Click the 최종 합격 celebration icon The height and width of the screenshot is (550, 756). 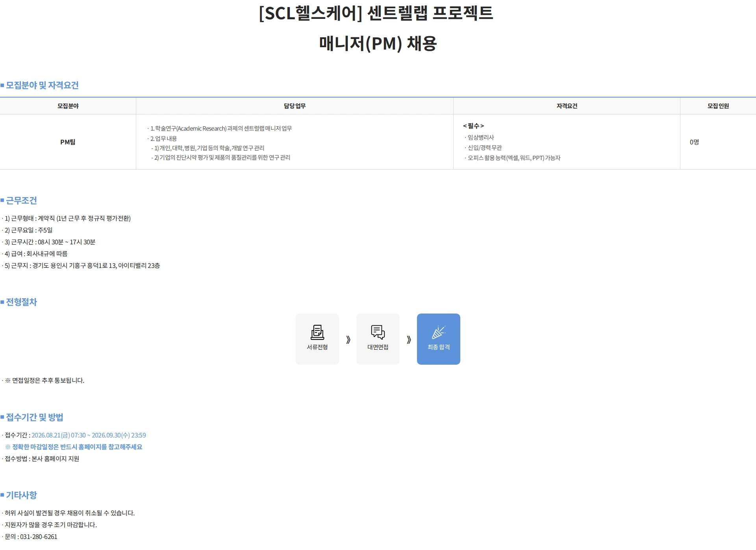(438, 332)
